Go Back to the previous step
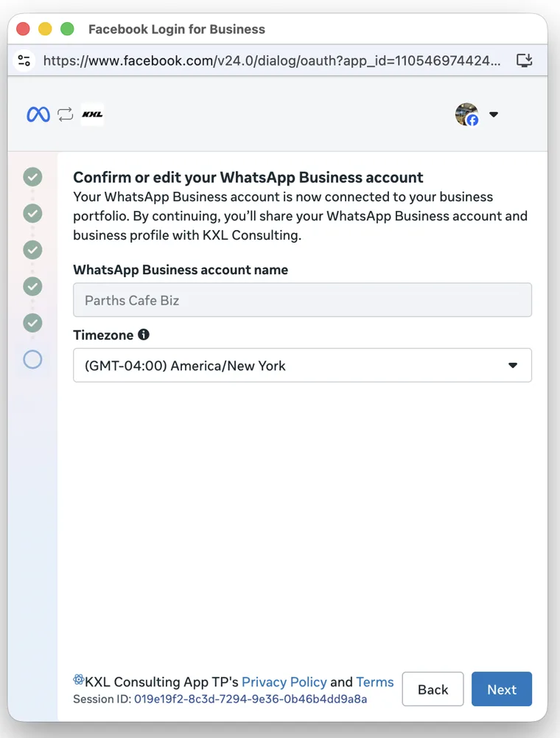This screenshot has width=560, height=738. (x=433, y=689)
